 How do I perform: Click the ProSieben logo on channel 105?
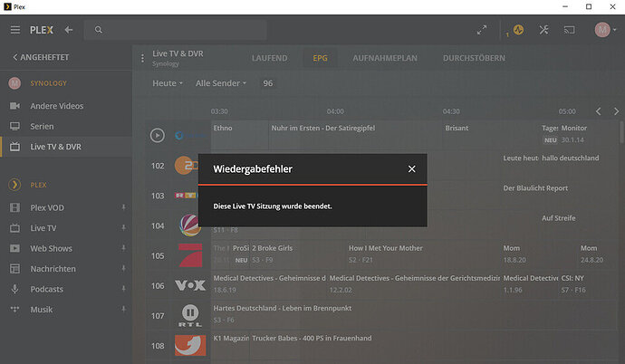coord(190,255)
